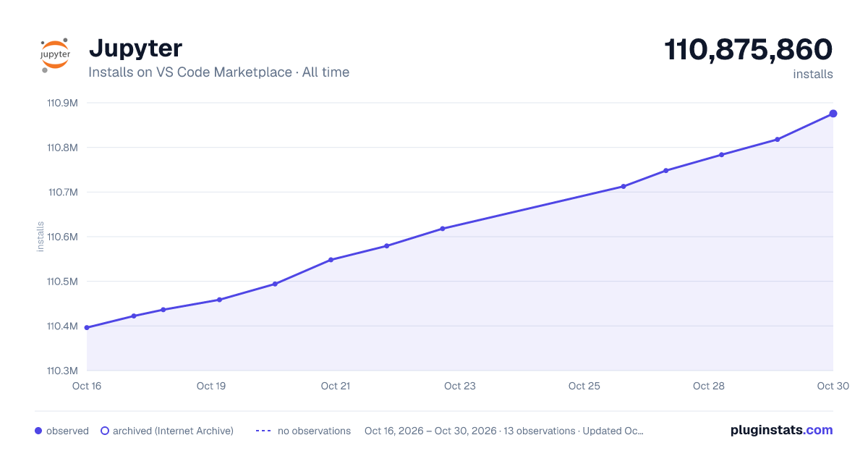This screenshot has height=456, width=868.
Task: Click the 110.8M y-axis label
Action: [62, 148]
